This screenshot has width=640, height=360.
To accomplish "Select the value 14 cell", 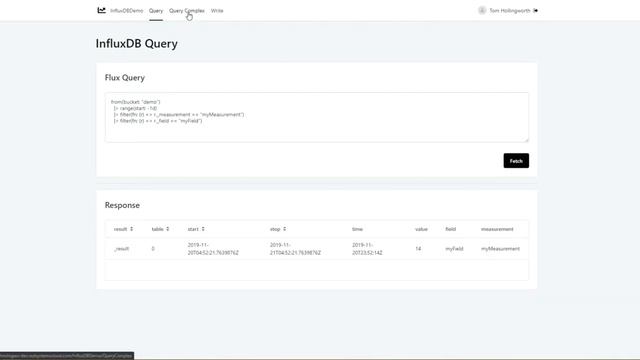I will point(418,249).
